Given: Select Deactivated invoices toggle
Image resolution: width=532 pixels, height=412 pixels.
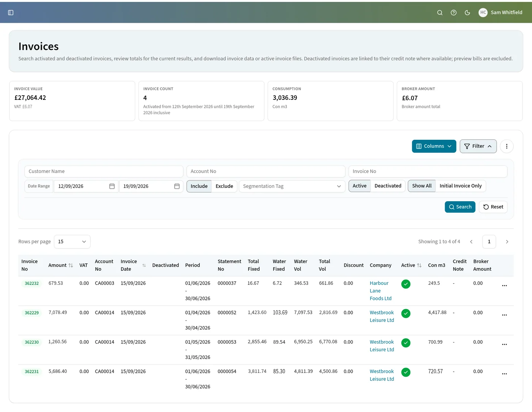Looking at the screenshot, I should (388, 186).
